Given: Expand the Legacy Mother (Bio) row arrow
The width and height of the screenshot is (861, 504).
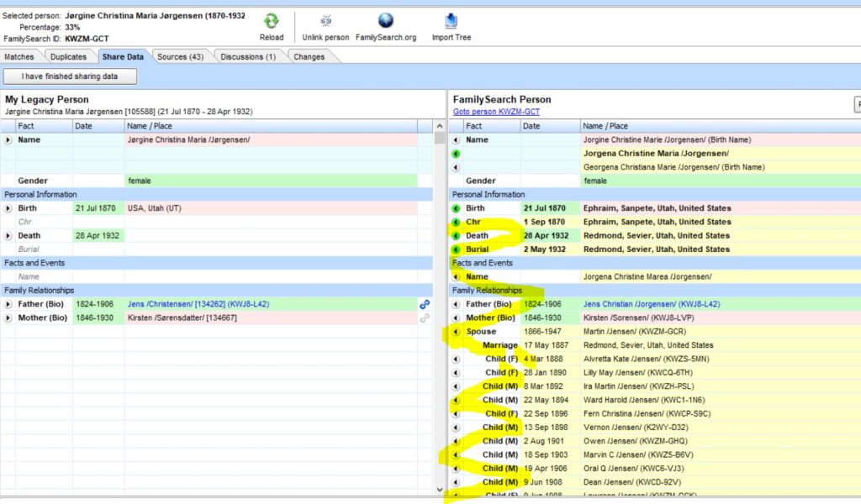Looking at the screenshot, I should tap(8, 318).
